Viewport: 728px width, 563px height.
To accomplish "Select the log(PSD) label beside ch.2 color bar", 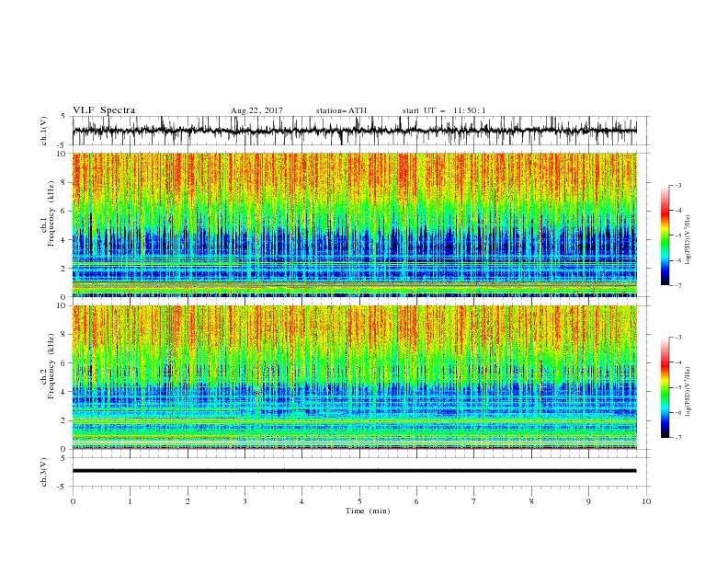I will [688, 391].
